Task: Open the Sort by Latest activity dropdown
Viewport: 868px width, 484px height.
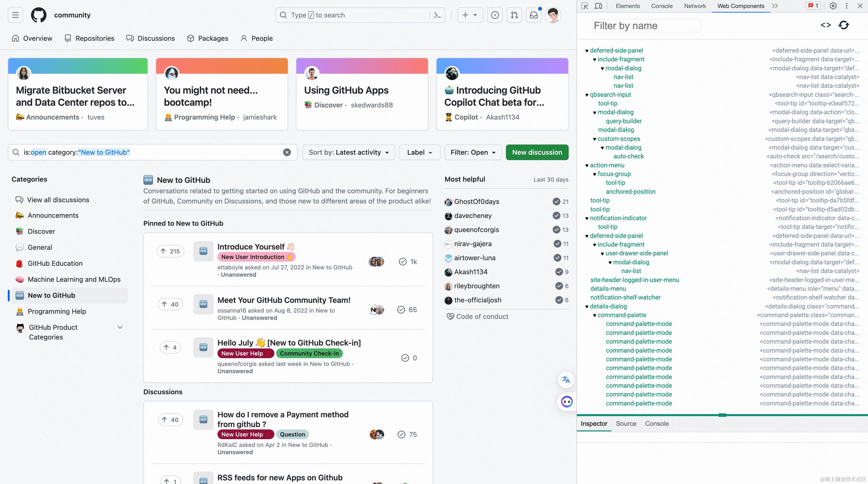Action: pyautogui.click(x=348, y=152)
